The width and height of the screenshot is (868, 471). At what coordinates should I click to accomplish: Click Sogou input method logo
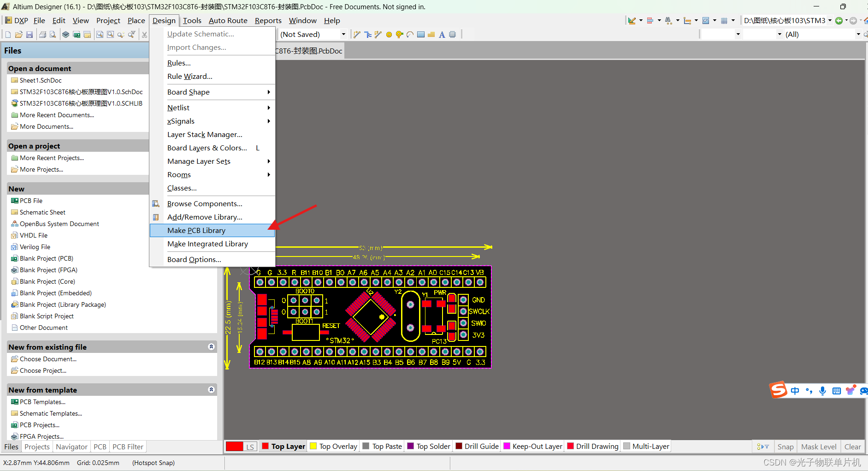778,390
